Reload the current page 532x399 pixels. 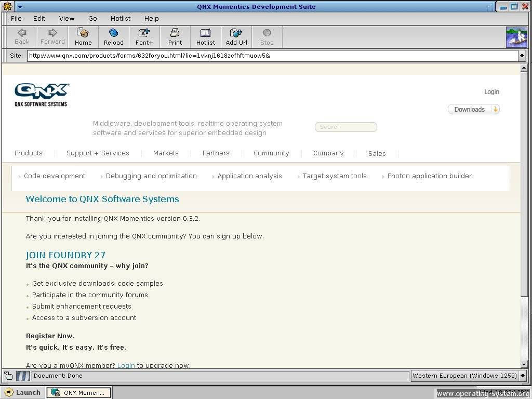(114, 37)
